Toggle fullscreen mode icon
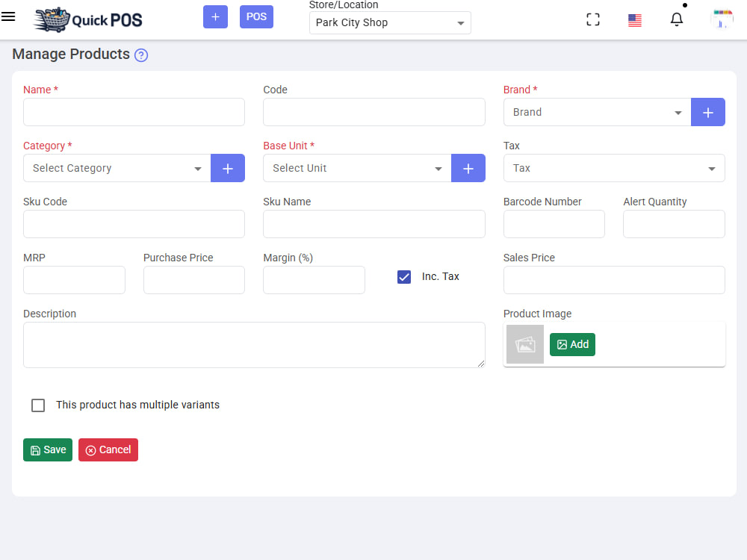This screenshot has width=747, height=560. 592,19
